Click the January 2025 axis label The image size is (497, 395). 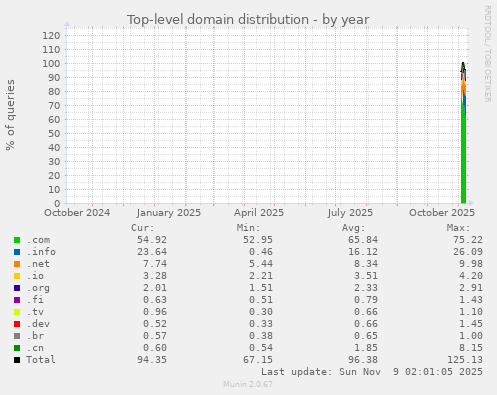(169, 213)
